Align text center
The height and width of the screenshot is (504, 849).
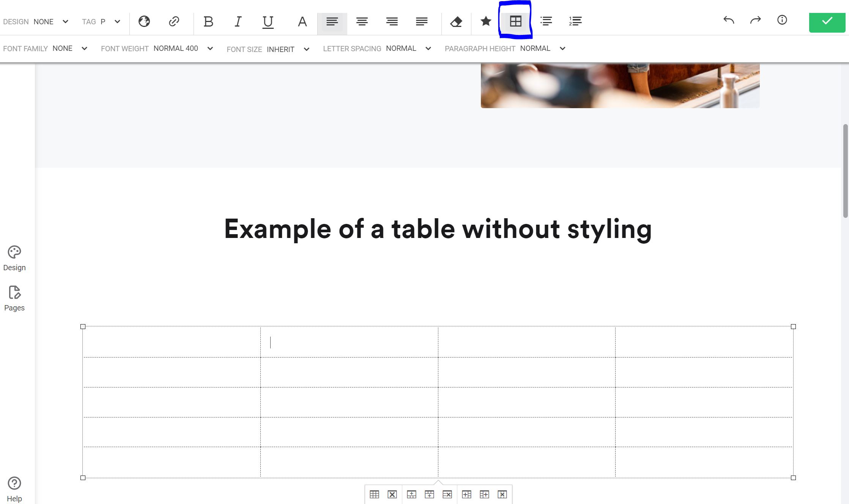coord(362,22)
